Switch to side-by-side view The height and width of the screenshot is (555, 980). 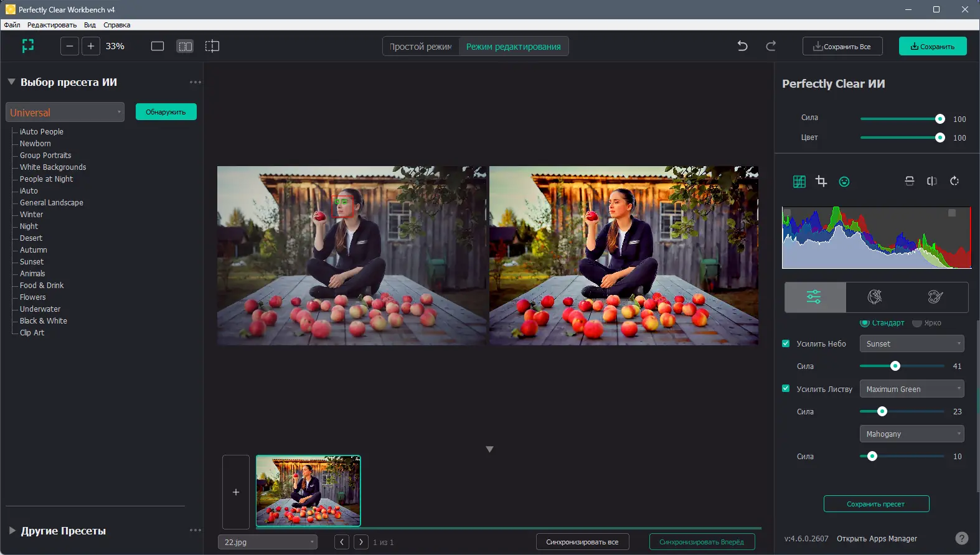(185, 46)
